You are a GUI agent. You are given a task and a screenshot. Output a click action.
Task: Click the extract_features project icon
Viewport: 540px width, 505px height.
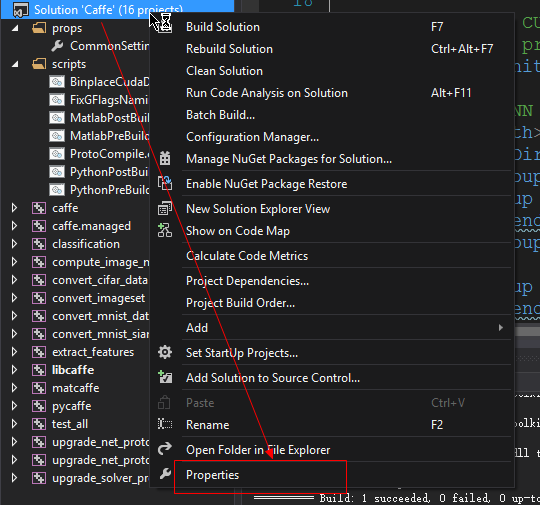[39, 352]
